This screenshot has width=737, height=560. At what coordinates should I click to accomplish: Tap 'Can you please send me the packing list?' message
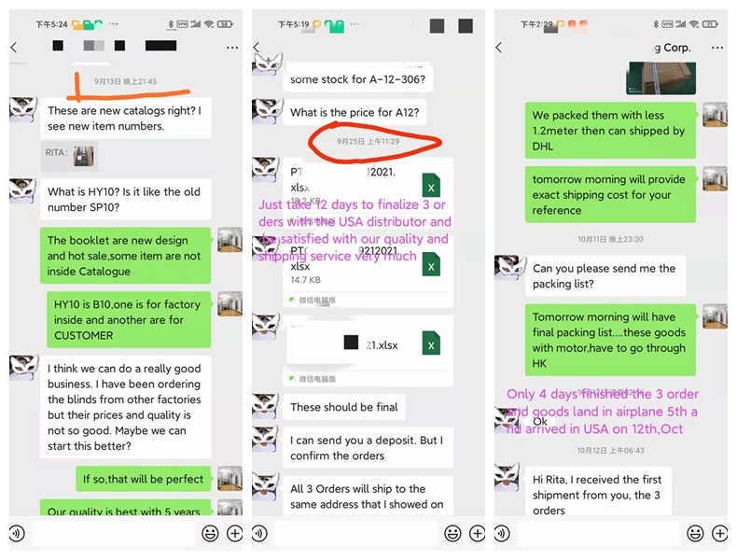point(605,276)
